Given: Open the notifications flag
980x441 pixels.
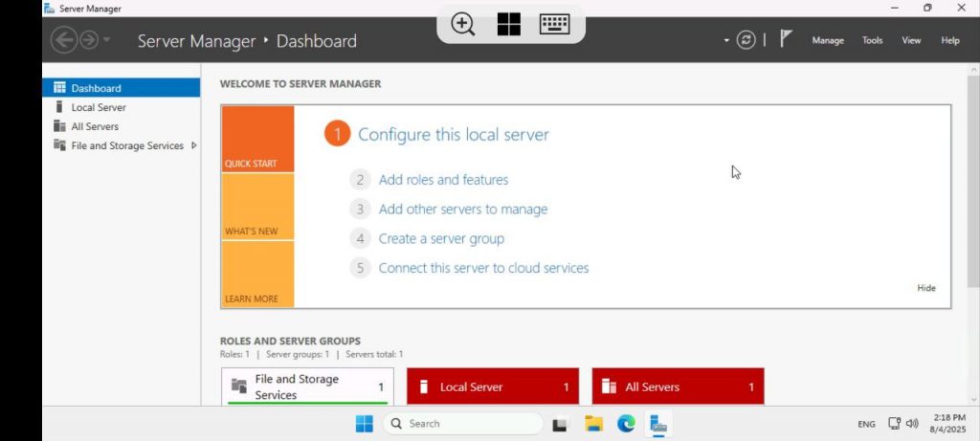Looking at the screenshot, I should 786,39.
